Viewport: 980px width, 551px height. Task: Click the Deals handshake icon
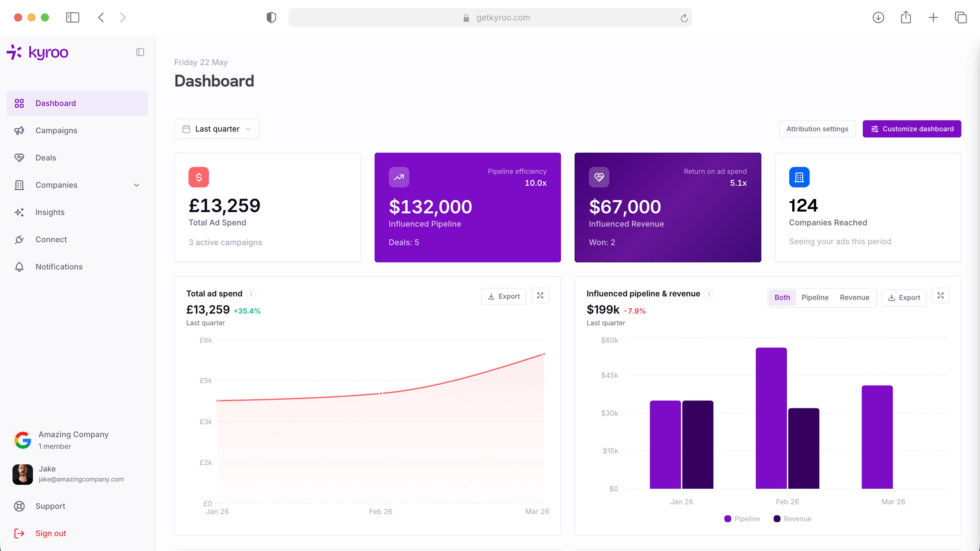click(x=19, y=158)
